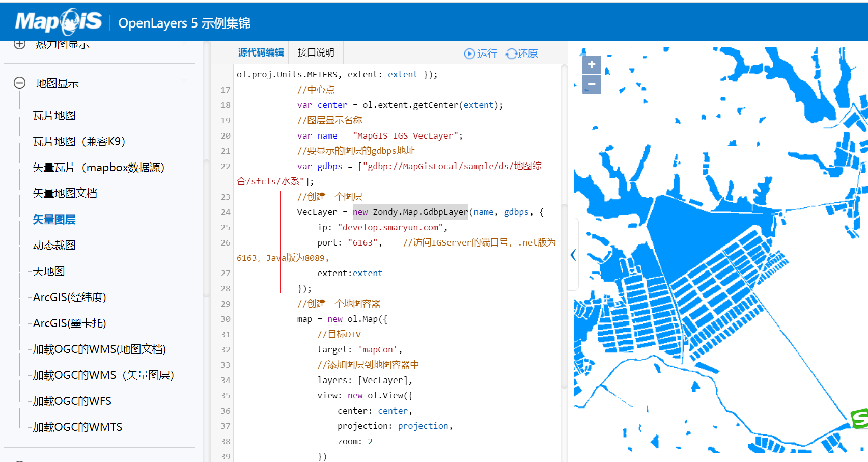Viewport: 868px width, 462px height.
Task: Collapse the 地图显示 section
Action: tap(19, 83)
